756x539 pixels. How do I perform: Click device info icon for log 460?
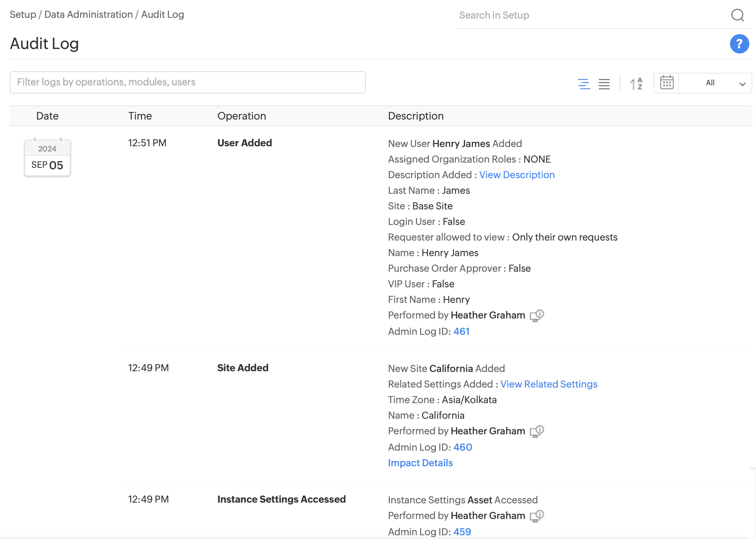[537, 431]
